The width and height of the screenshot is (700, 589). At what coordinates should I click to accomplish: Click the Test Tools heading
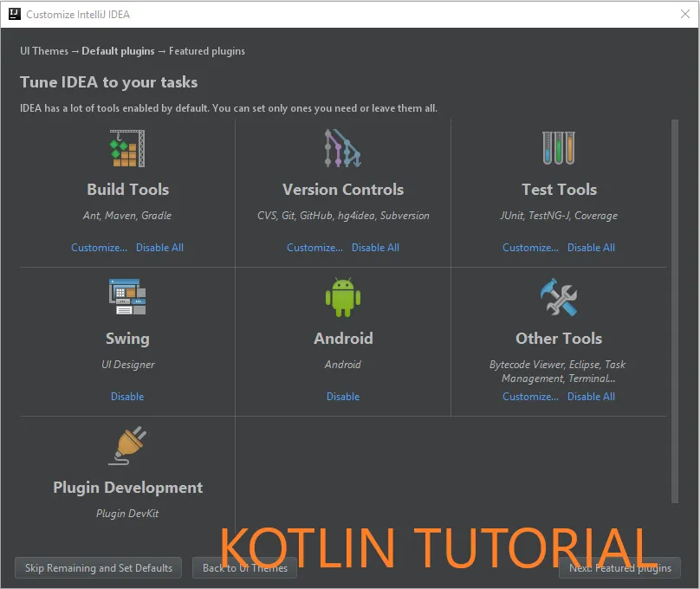tap(559, 189)
